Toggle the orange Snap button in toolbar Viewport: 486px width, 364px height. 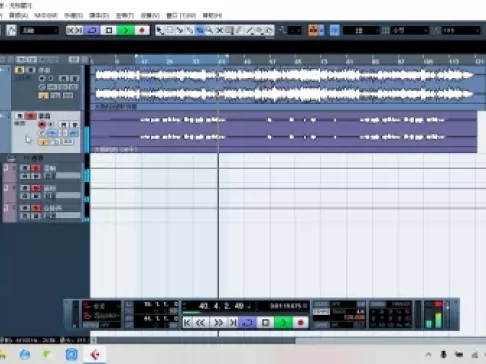(x=313, y=30)
